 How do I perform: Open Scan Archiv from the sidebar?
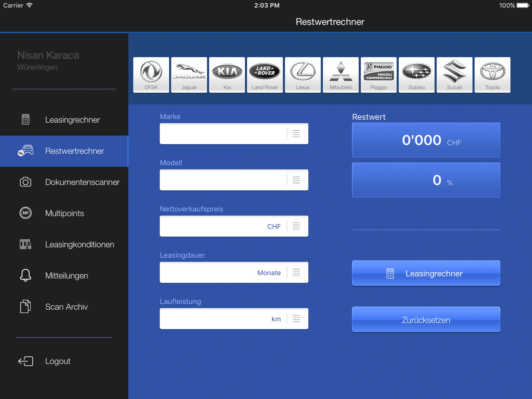coord(64,307)
